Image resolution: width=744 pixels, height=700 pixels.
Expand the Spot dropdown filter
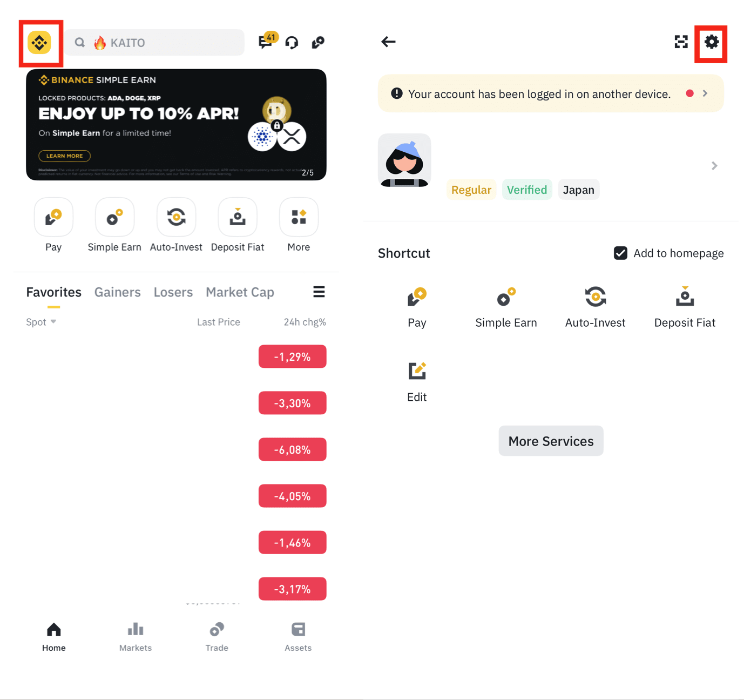(x=42, y=322)
